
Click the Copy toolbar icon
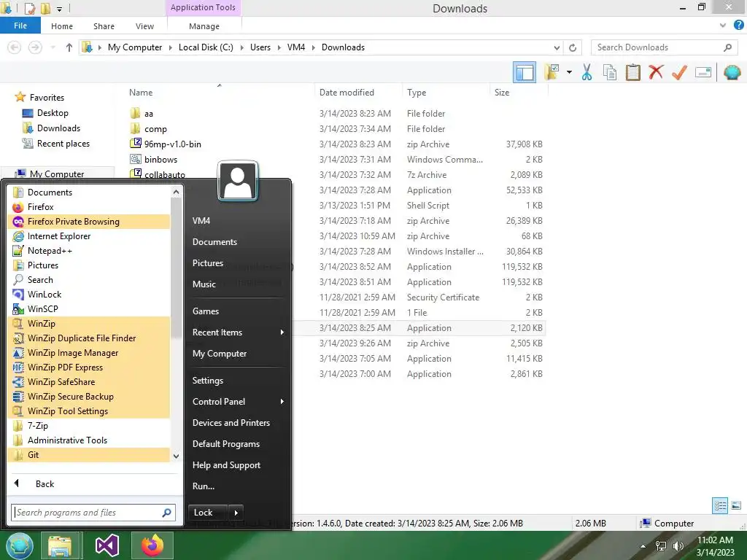[x=610, y=72]
